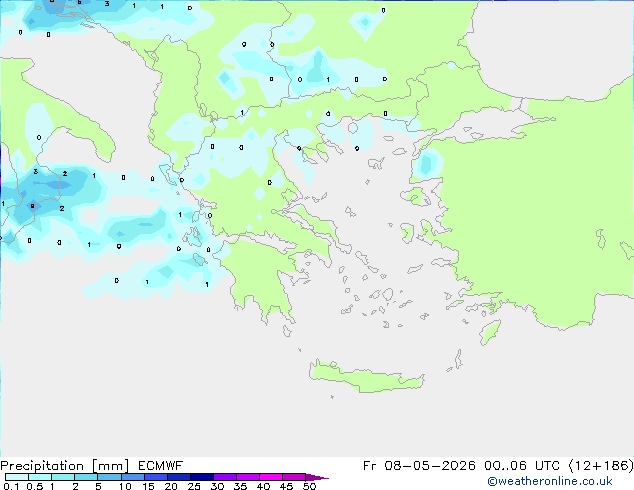Click the legend label "0.1"
634x490 pixels.
point(11,486)
